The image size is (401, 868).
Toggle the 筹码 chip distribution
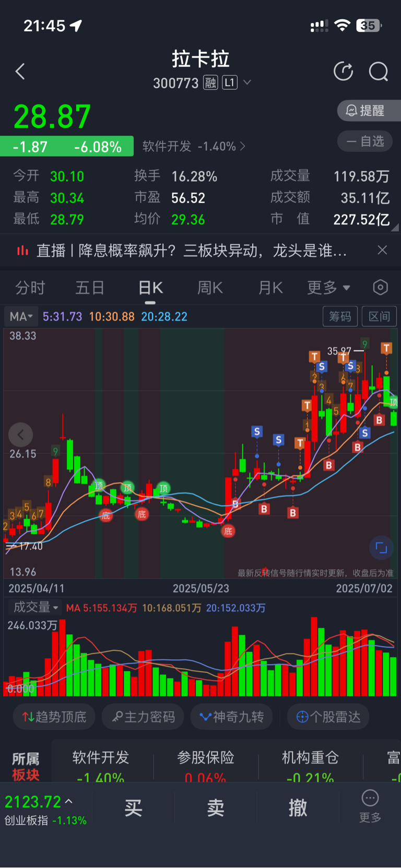click(x=340, y=316)
